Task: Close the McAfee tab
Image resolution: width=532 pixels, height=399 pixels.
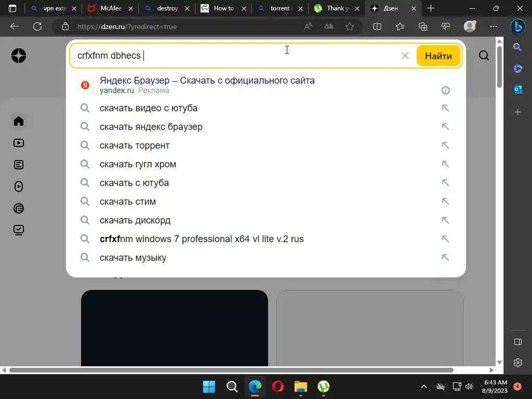Action: [x=130, y=9]
